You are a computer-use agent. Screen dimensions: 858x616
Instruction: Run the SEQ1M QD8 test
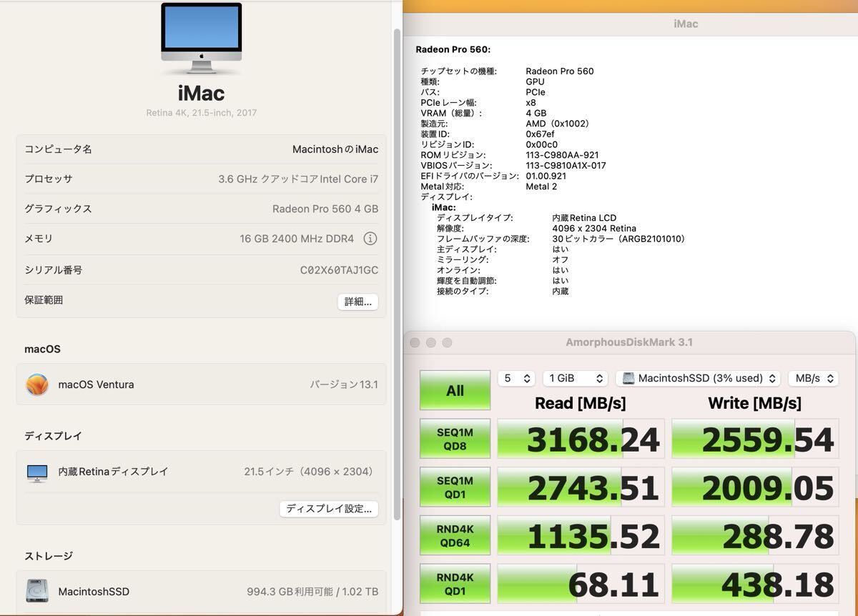(455, 438)
